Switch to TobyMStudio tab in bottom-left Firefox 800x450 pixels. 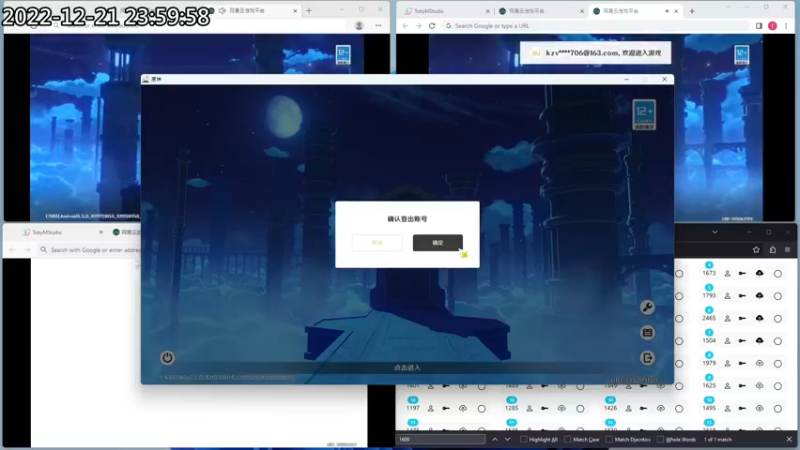click(62, 232)
